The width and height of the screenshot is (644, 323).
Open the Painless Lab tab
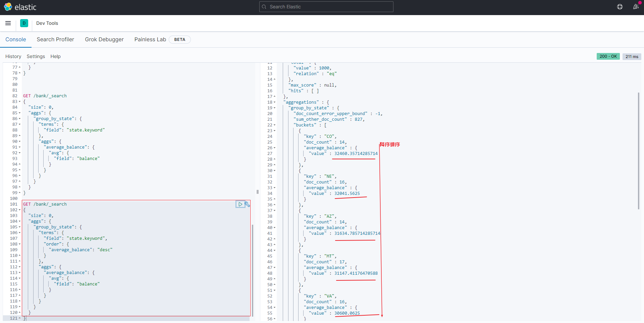pyautogui.click(x=150, y=40)
